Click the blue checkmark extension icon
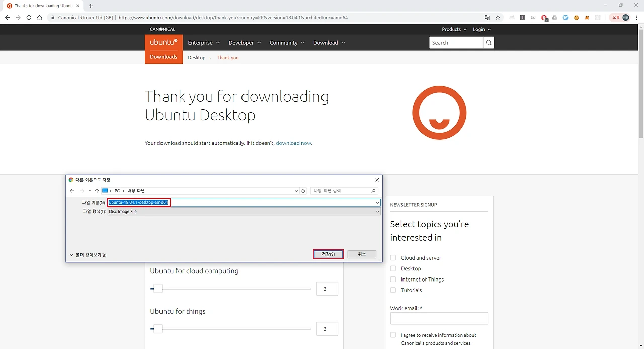 coord(566,17)
